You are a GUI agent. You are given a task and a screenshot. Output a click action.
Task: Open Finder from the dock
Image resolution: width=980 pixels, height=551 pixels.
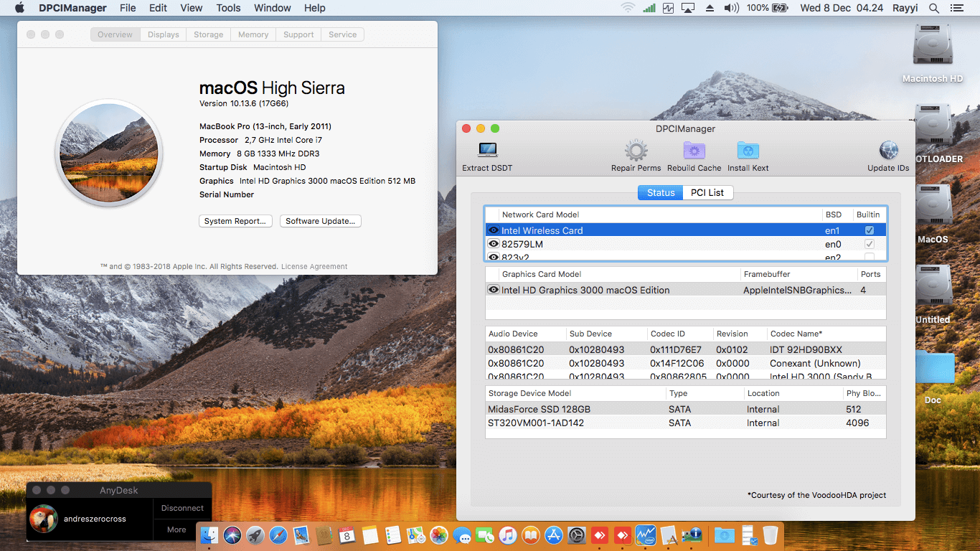(209, 535)
